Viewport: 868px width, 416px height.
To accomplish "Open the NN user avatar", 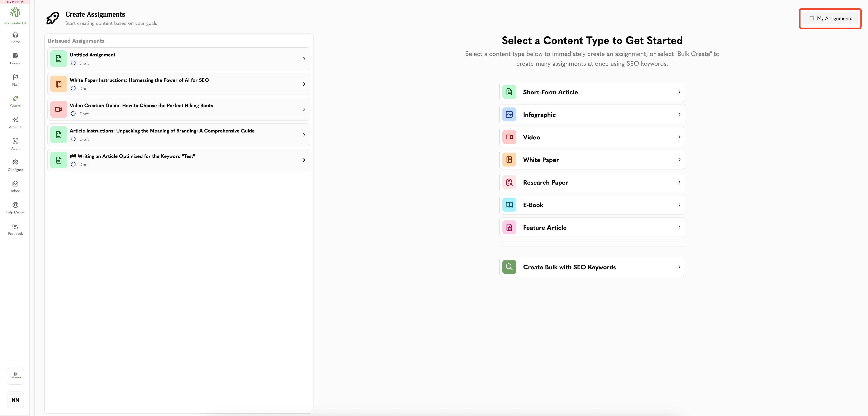I will [x=15, y=400].
